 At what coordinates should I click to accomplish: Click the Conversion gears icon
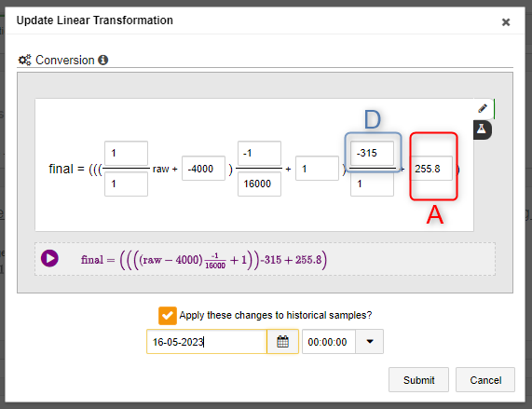[x=24, y=60]
